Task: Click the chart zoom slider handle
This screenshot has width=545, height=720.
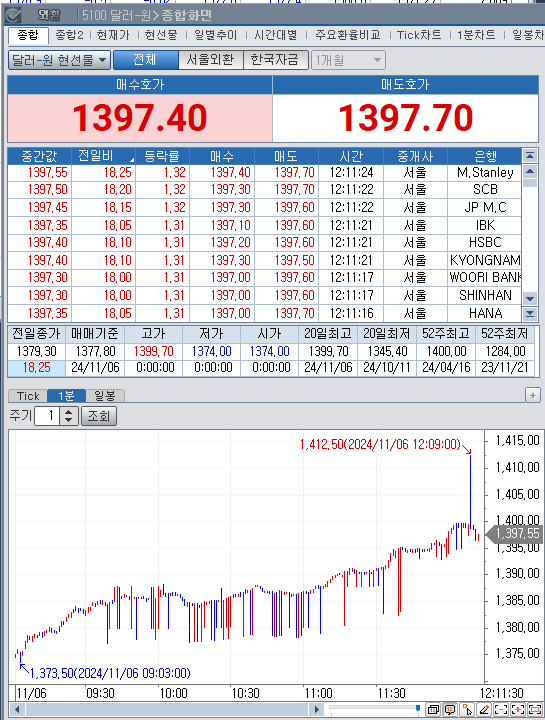Action: click(x=418, y=709)
